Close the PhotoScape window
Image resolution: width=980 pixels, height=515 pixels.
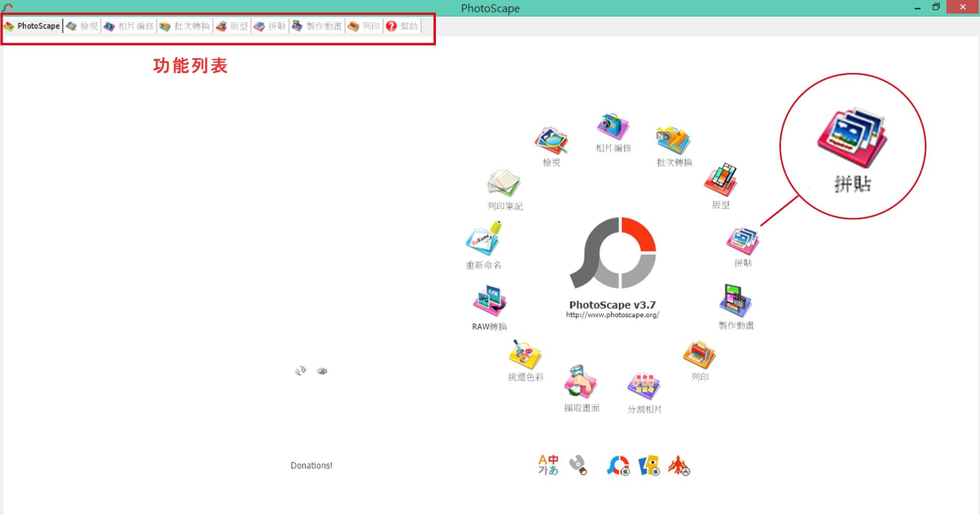point(963,7)
